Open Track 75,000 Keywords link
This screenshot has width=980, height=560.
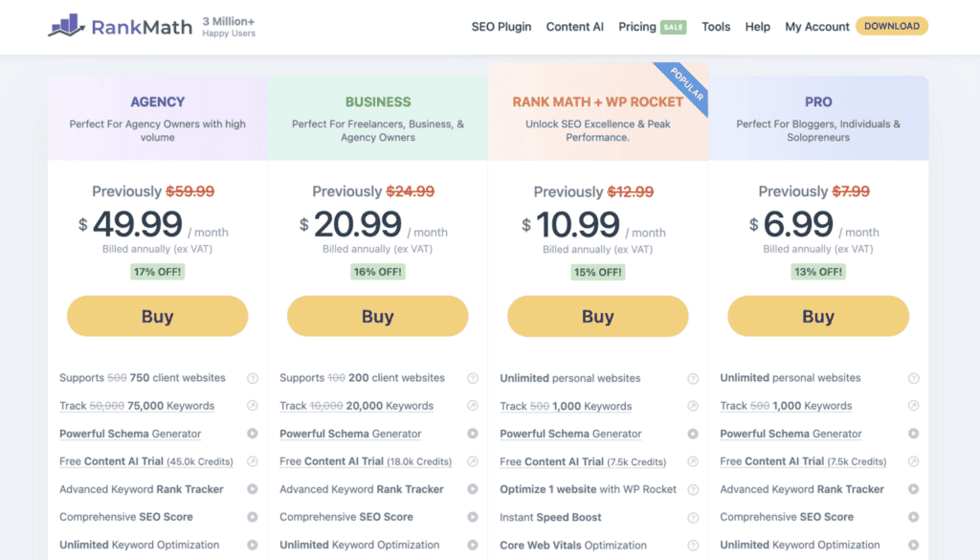137,406
